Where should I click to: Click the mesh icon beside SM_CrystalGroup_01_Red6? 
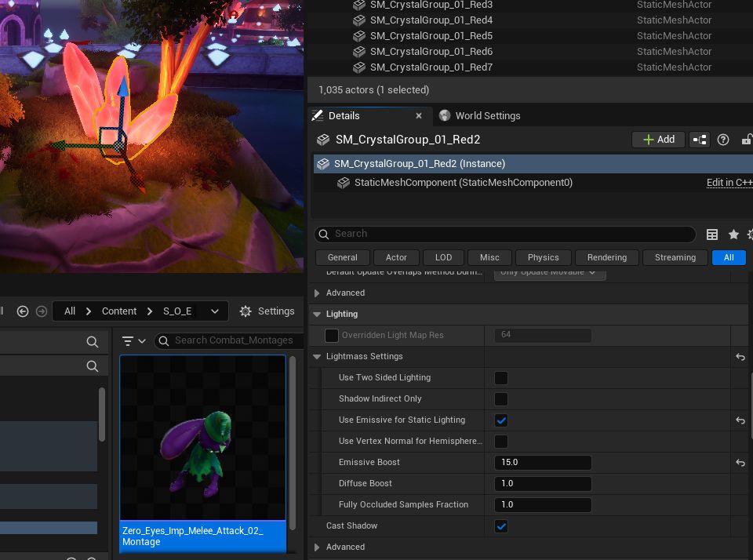coord(358,52)
